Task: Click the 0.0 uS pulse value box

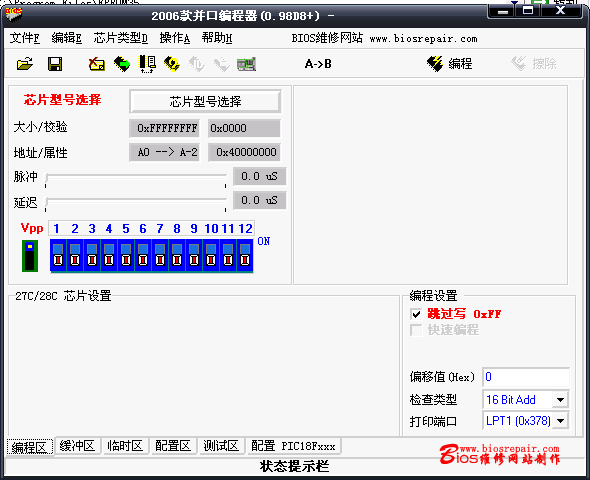Action: (x=259, y=176)
